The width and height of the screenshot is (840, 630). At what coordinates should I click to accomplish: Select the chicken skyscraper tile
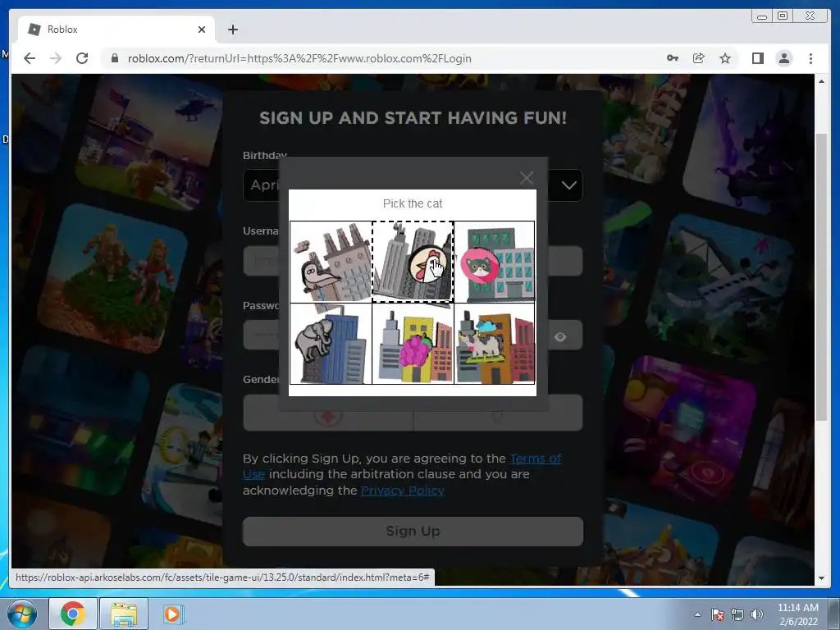pyautogui.click(x=413, y=262)
